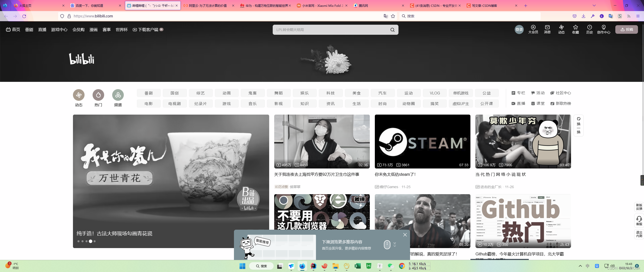Expand the system tray hidden icons arrow
The image size is (644, 272).
pos(580,266)
